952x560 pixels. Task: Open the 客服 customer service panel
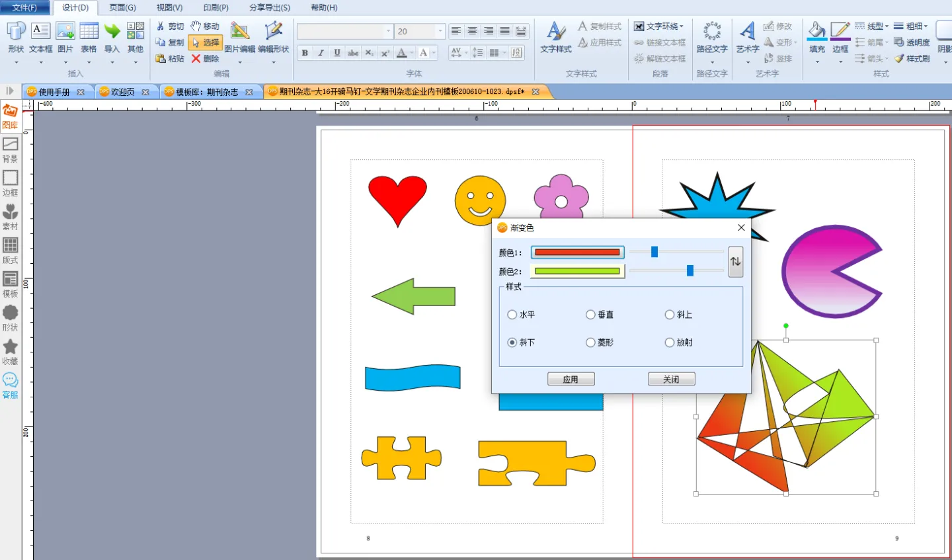(x=10, y=385)
